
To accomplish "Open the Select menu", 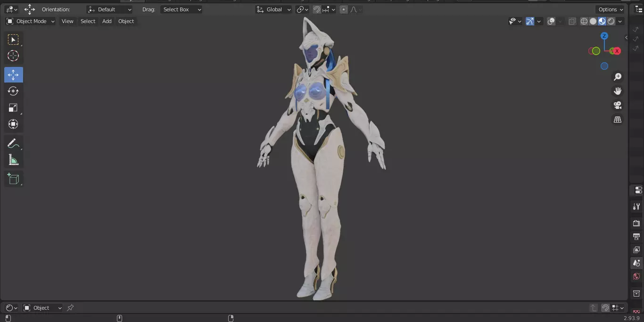I will tap(88, 21).
